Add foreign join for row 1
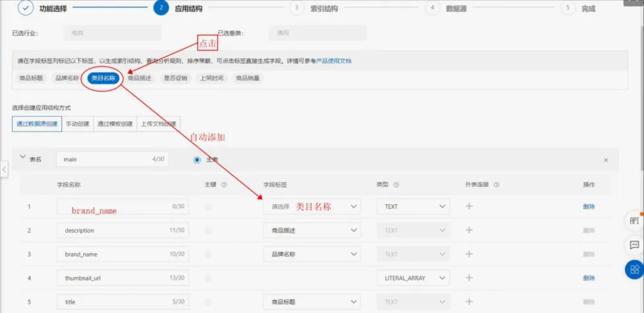Screen dimensions: 644x313 point(469,206)
